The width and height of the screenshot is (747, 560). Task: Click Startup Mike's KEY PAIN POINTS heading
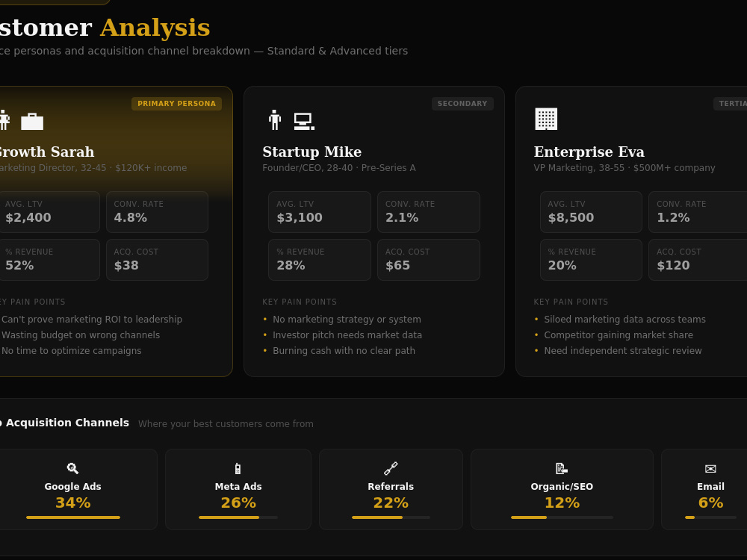[300, 302]
